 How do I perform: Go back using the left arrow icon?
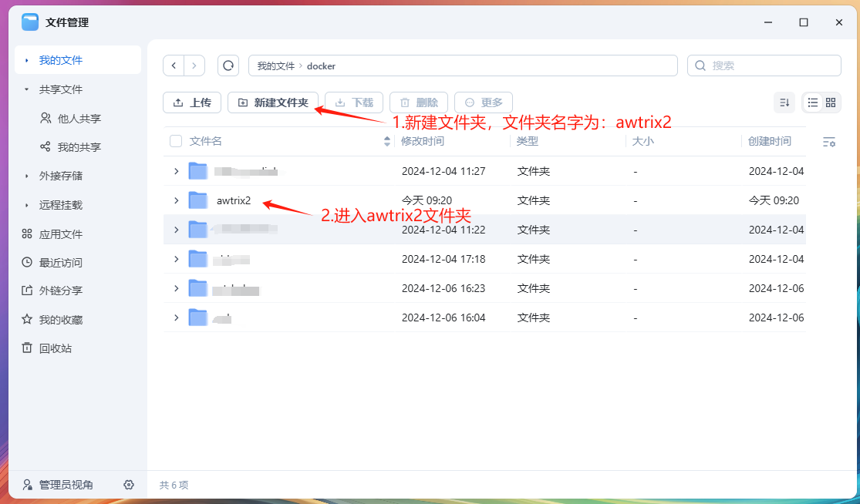tap(174, 66)
